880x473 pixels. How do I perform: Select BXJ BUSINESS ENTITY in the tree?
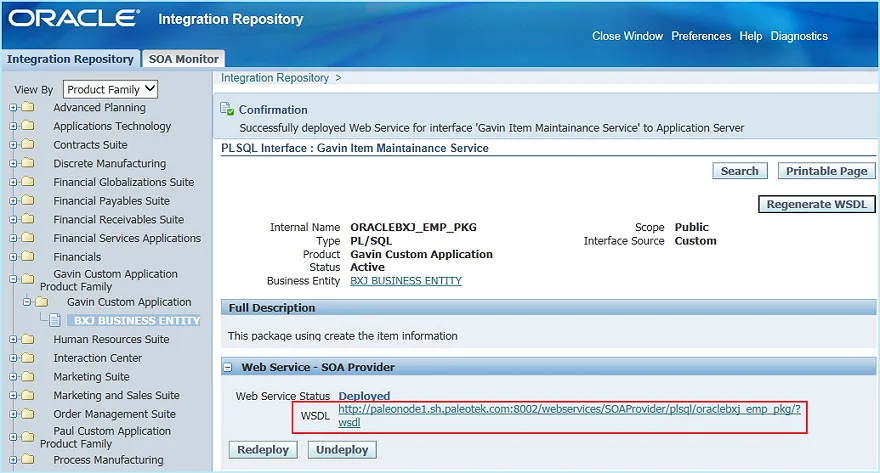tap(136, 320)
